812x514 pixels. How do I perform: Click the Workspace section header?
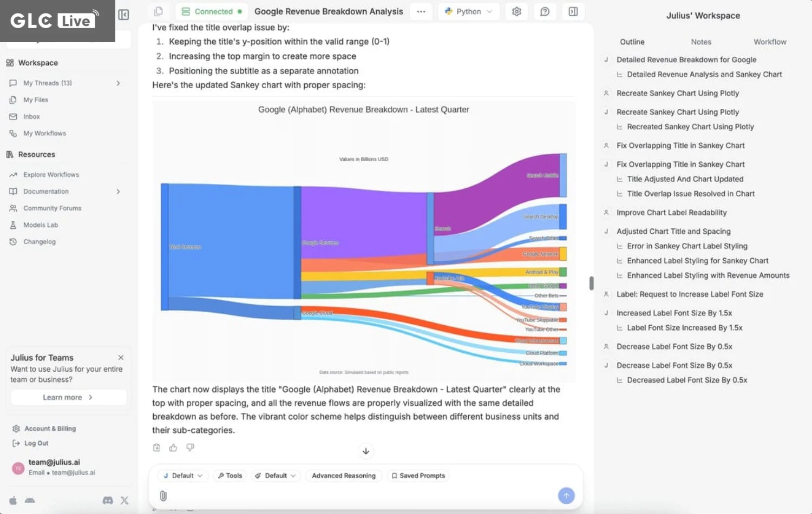tap(38, 63)
